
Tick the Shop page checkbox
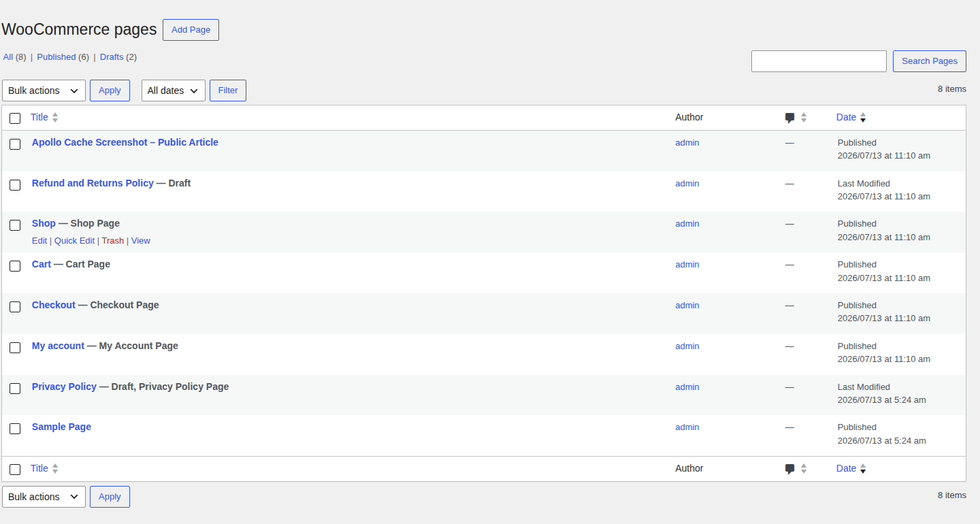[x=15, y=225]
